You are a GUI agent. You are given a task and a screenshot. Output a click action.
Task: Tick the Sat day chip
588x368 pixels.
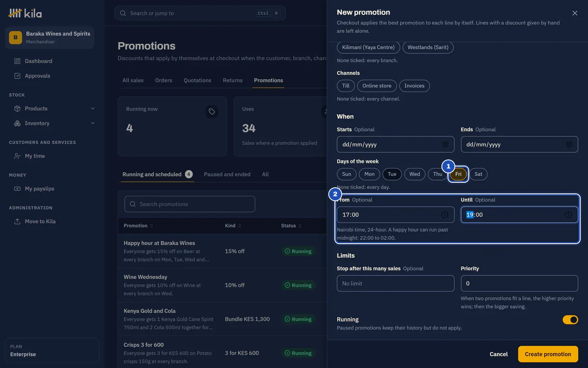478,174
